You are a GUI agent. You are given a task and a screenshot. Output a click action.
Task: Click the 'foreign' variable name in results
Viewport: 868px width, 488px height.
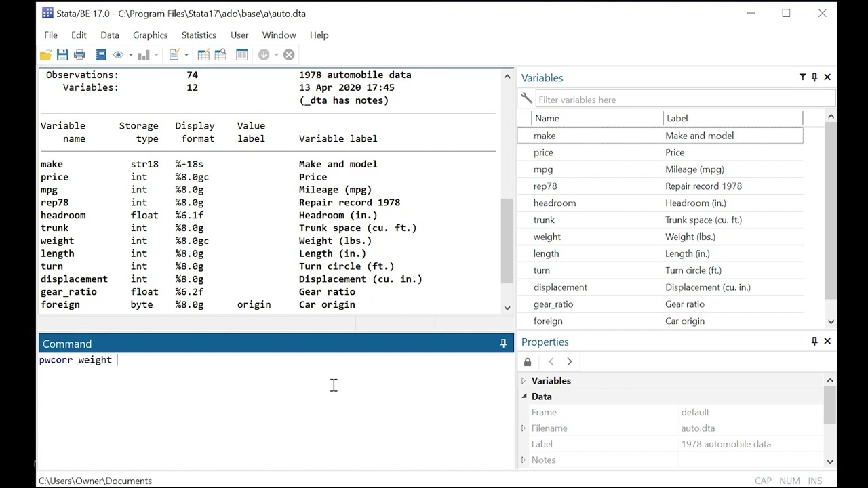[60, 305]
